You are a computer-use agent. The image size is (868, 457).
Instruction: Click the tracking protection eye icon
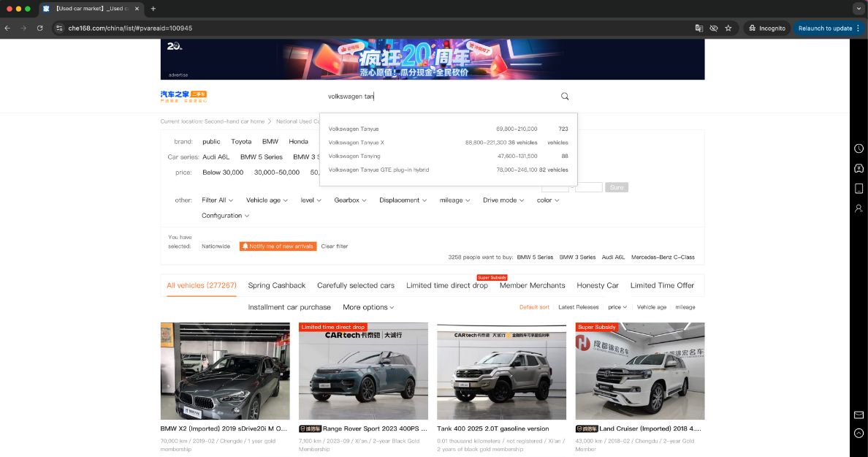(x=714, y=29)
